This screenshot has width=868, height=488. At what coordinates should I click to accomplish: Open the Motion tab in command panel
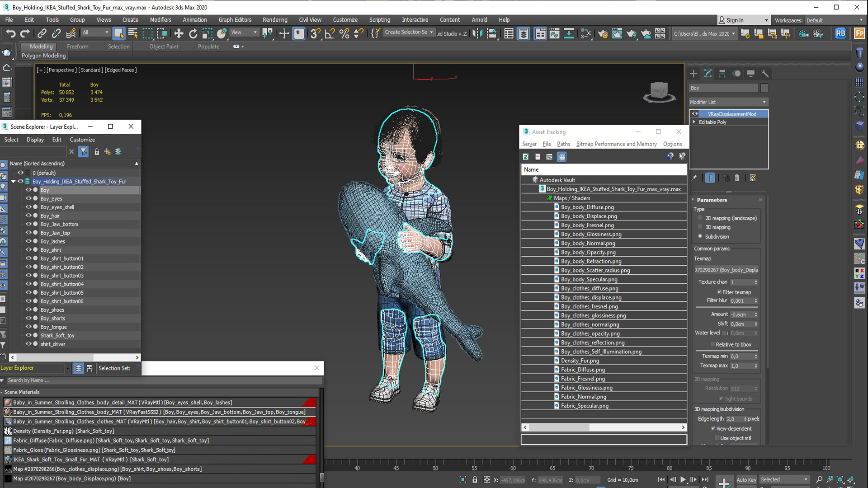[x=736, y=73]
